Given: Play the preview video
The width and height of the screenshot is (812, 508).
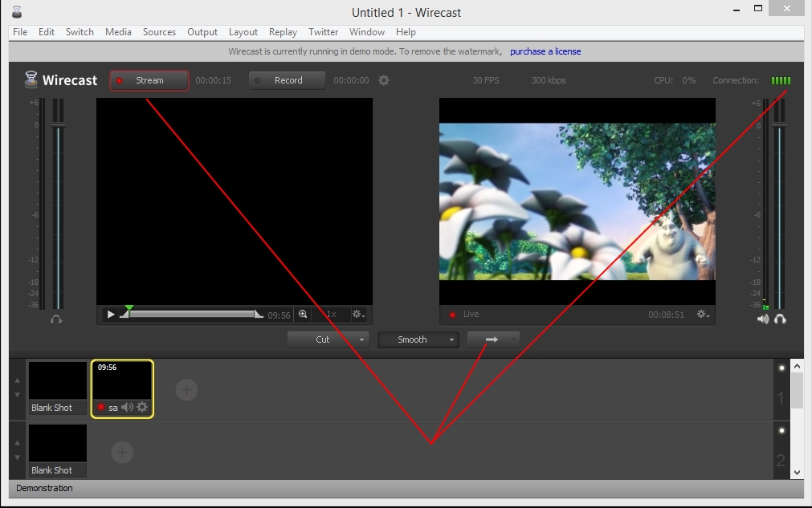Looking at the screenshot, I should pyautogui.click(x=110, y=314).
